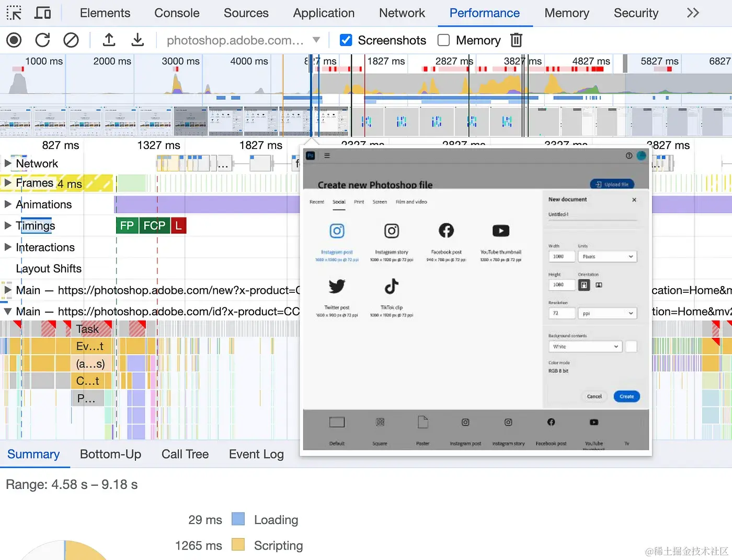The height and width of the screenshot is (560, 732).
Task: Click the Cancel button
Action: tap(594, 396)
